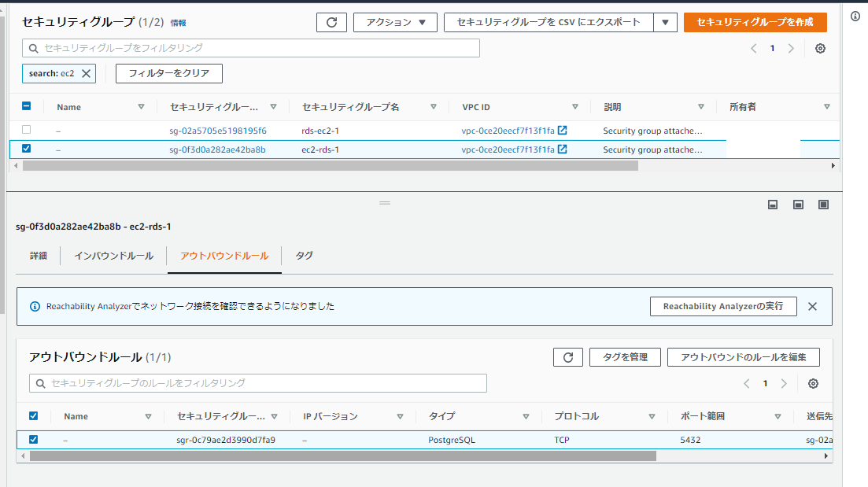This screenshot has width=868, height=487.
Task: Open the Name column filter dropdown
Action: tap(142, 106)
